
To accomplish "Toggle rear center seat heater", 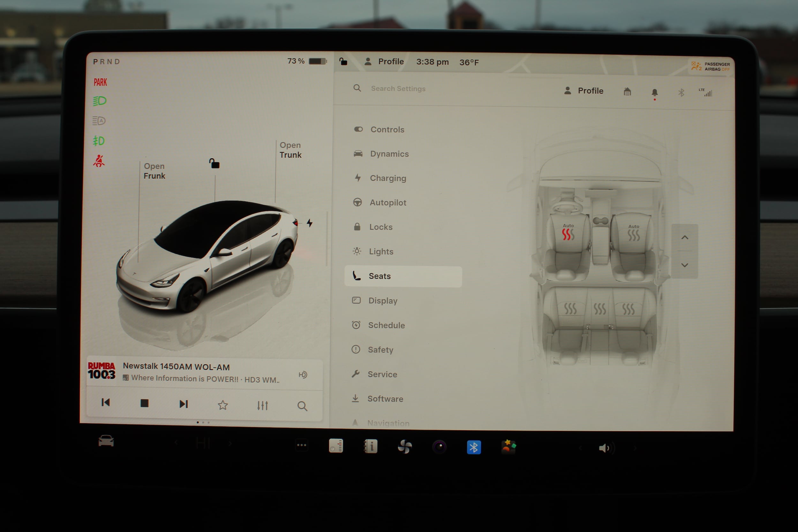I will tap(599, 308).
